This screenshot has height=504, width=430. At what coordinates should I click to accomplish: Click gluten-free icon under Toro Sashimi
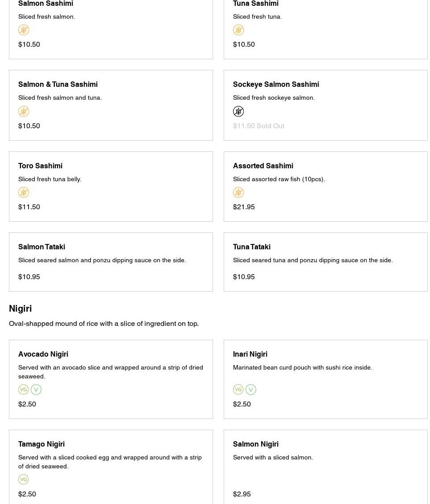[24, 192]
